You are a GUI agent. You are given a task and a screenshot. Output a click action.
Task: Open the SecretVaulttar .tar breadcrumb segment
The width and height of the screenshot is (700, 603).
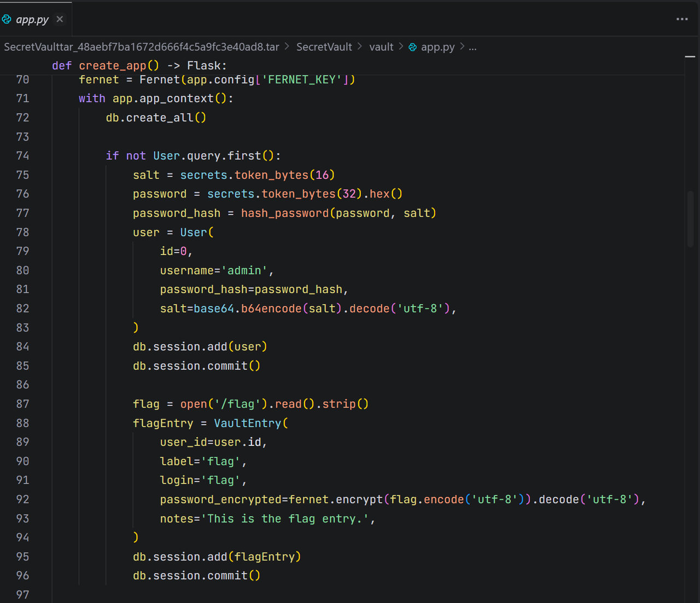tap(142, 47)
